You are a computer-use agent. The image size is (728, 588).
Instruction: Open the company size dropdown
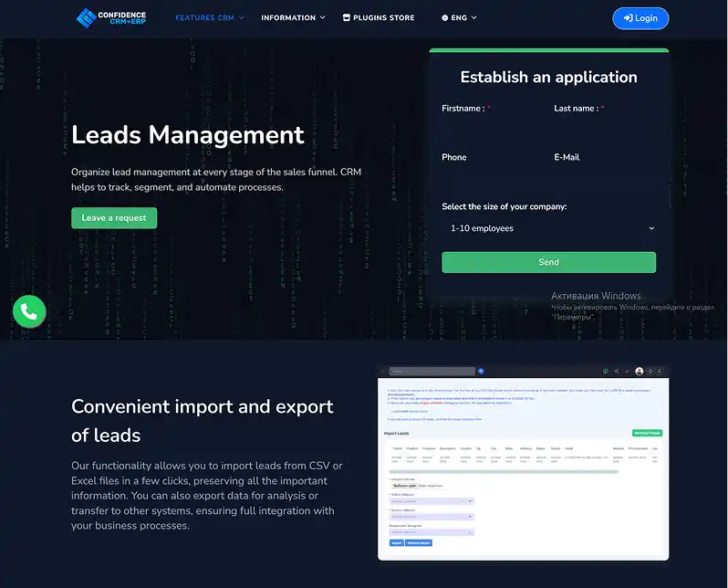548,228
